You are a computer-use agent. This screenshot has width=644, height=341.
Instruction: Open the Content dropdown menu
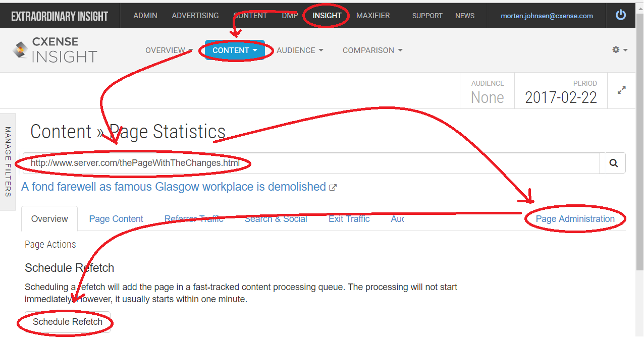[x=235, y=50]
